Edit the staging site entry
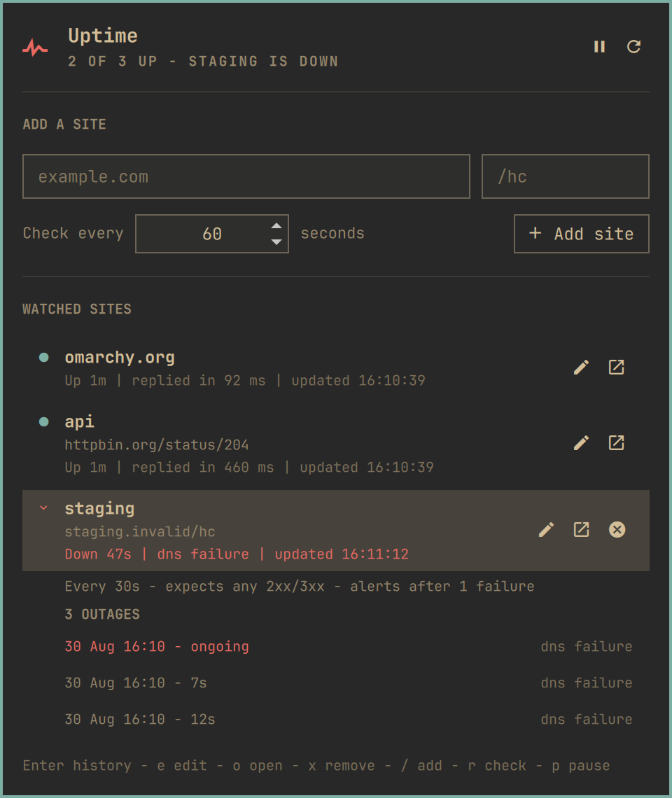The height and width of the screenshot is (798, 672). click(x=546, y=530)
